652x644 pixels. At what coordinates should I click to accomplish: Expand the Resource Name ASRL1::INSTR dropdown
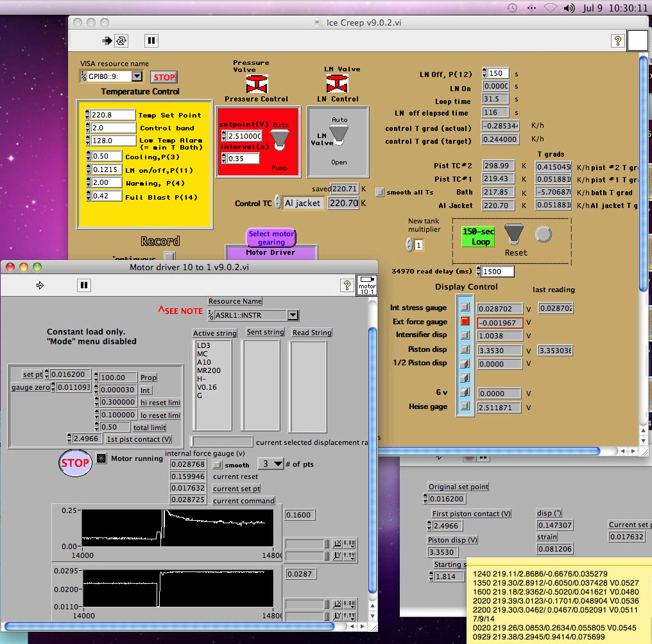(x=293, y=315)
